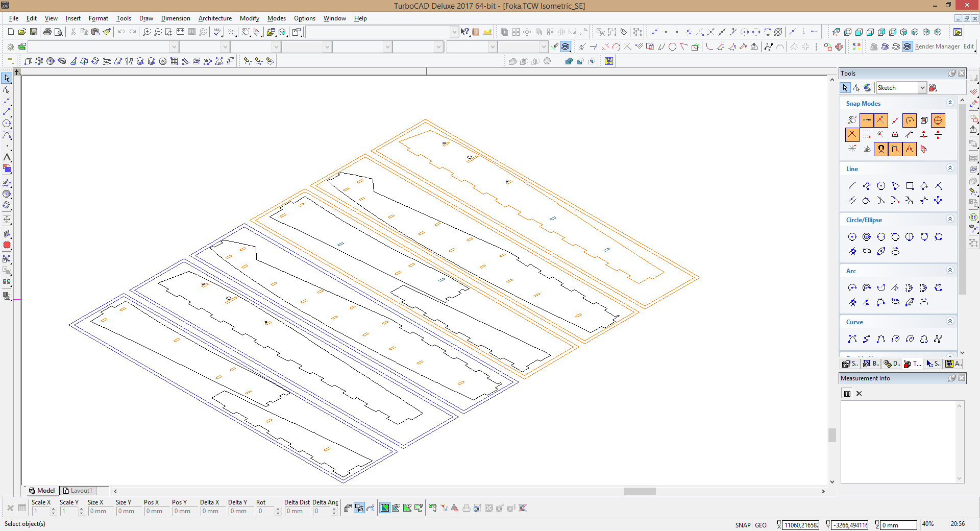Click the Print icon in the toolbar
Viewport: 980px width, 531px height.
tap(47, 32)
